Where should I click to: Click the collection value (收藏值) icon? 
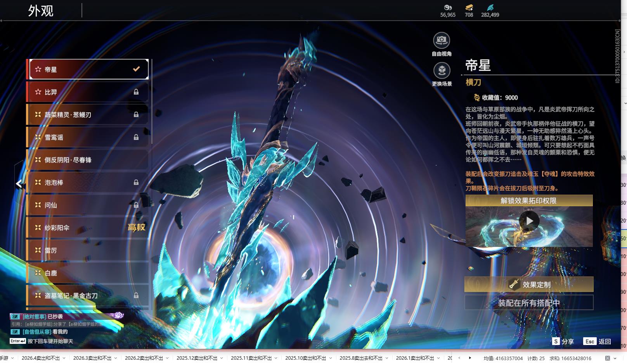476,98
